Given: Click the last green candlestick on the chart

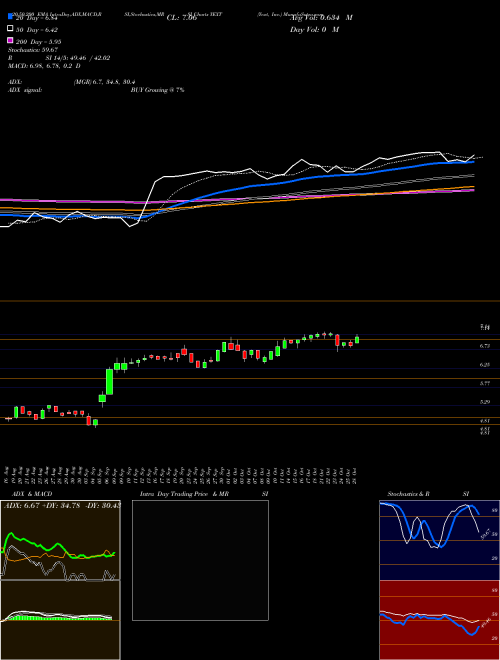Looking at the screenshot, I should pos(357,339).
